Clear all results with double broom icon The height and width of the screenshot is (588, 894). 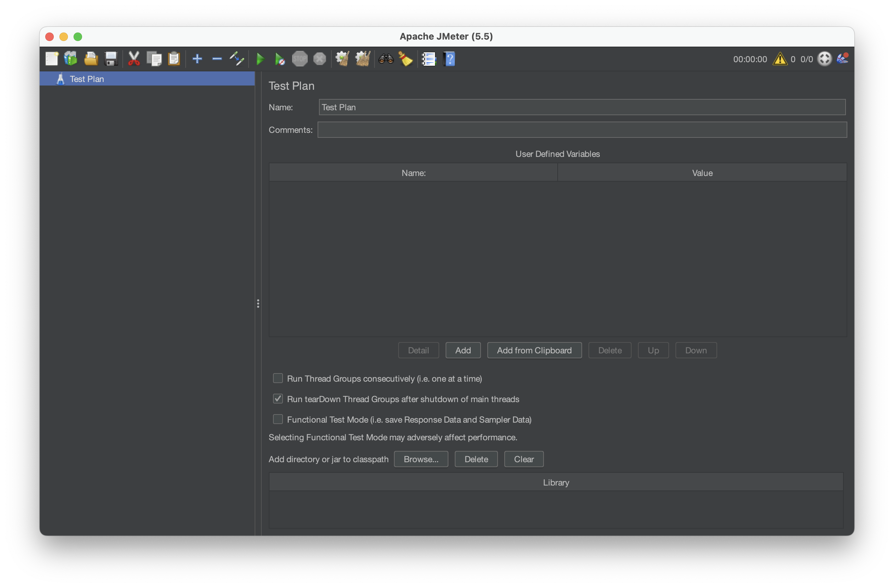click(x=362, y=59)
